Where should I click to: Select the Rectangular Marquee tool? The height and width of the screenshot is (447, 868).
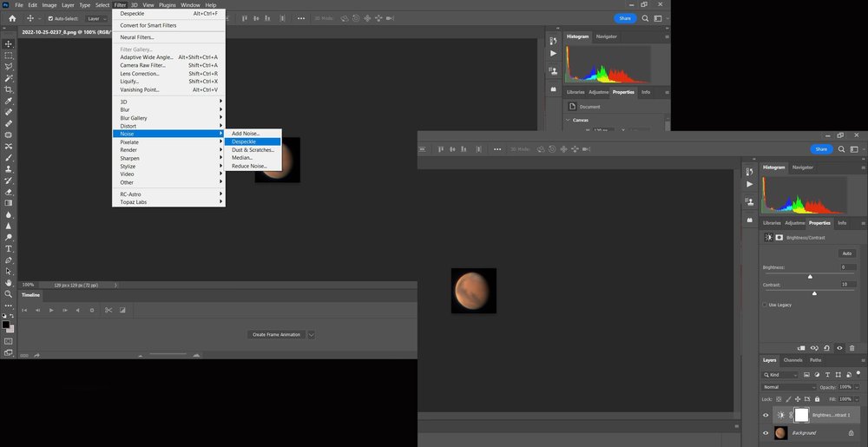click(x=9, y=56)
